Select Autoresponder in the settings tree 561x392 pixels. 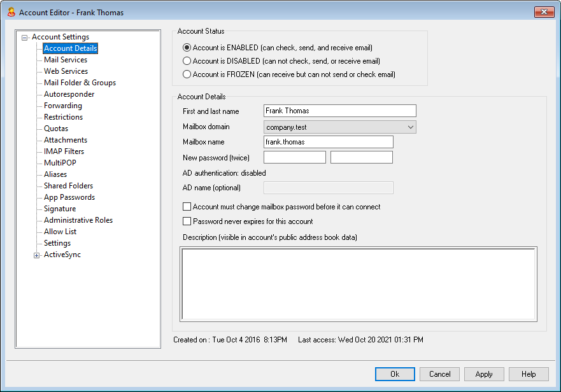tap(69, 94)
